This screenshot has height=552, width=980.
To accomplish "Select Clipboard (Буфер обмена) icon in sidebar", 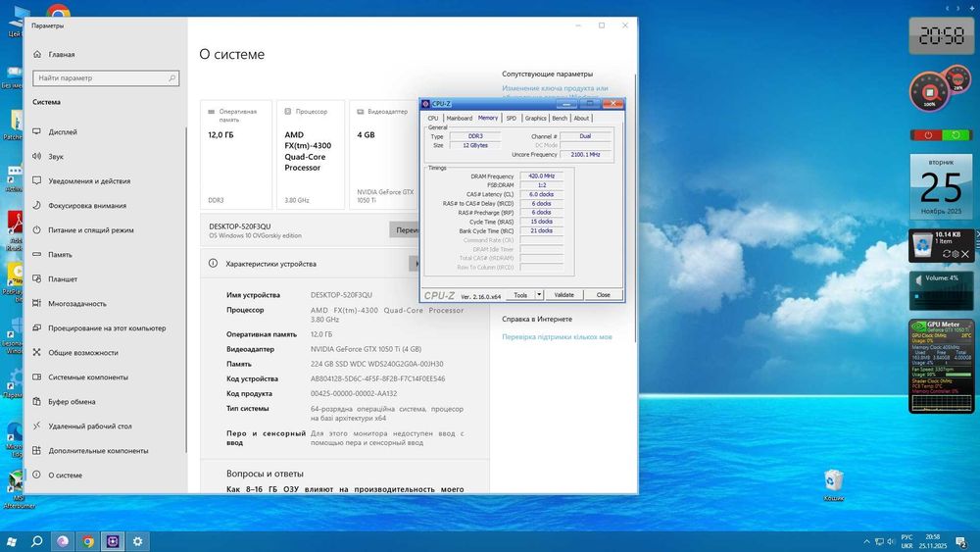I will 37,401.
